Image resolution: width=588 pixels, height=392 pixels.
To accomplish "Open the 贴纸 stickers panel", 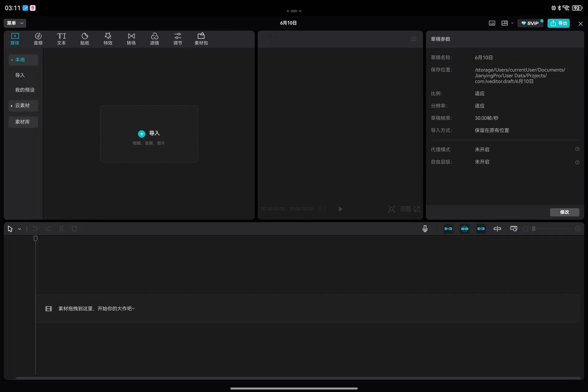I will pyautogui.click(x=85, y=39).
